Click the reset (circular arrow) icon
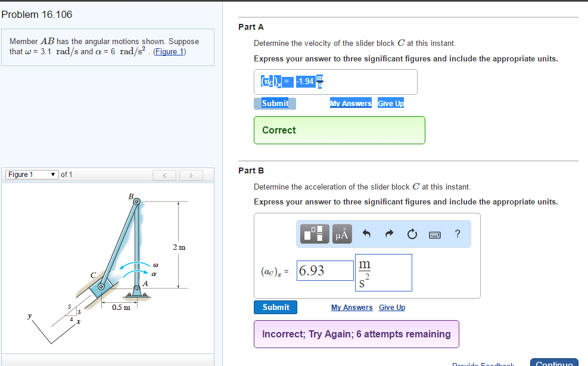Screen dimensions: 588x366 (x=412, y=234)
